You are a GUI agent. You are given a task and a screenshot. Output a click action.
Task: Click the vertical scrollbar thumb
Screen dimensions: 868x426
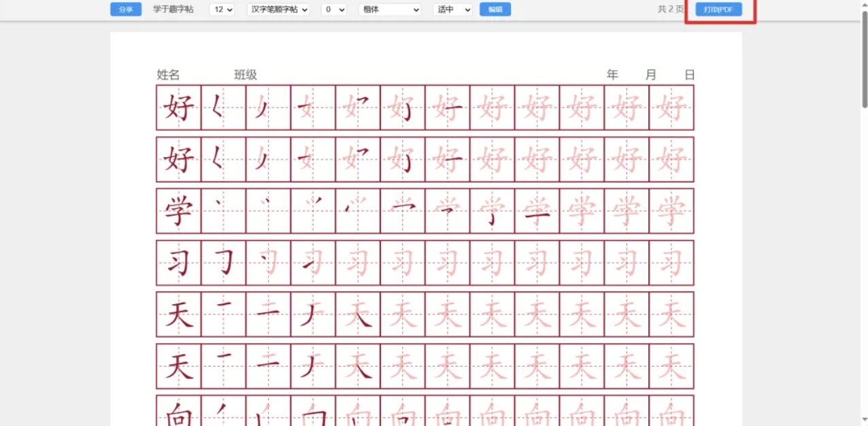point(865,58)
